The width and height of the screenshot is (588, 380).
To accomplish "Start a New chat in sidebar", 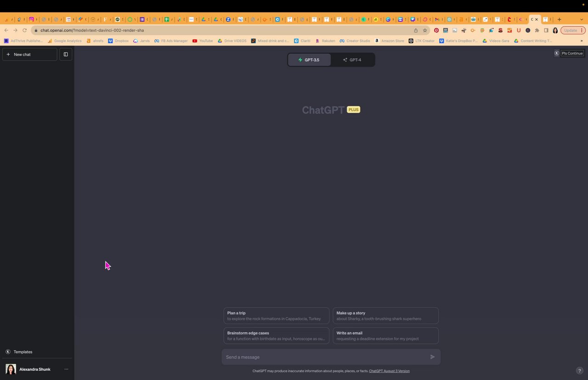I will pyautogui.click(x=29, y=54).
